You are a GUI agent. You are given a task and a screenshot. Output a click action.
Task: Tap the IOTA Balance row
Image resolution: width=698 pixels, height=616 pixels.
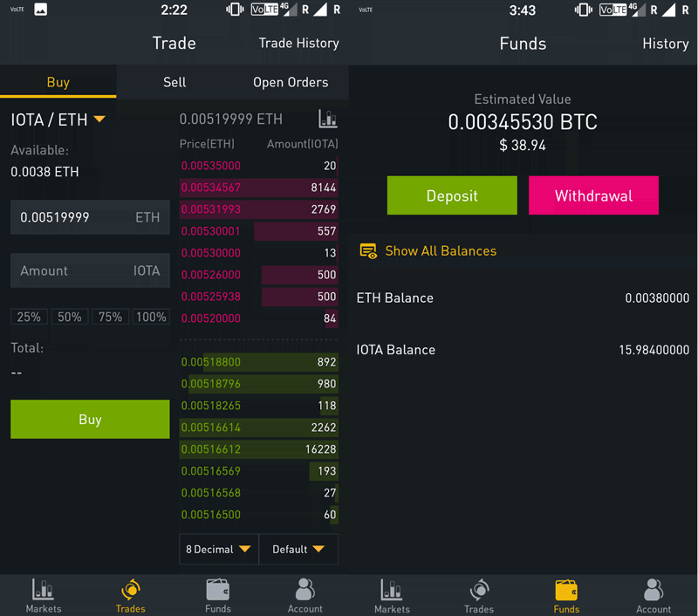click(x=523, y=350)
